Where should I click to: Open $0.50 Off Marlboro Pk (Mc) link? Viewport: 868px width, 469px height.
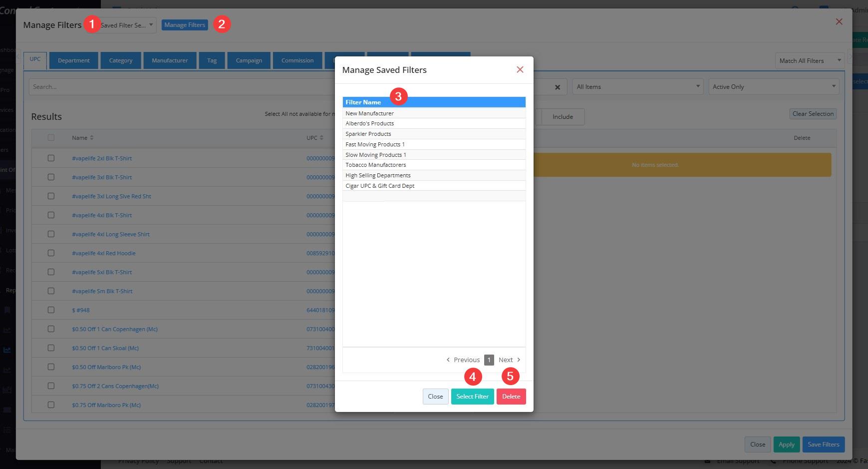coord(106,367)
